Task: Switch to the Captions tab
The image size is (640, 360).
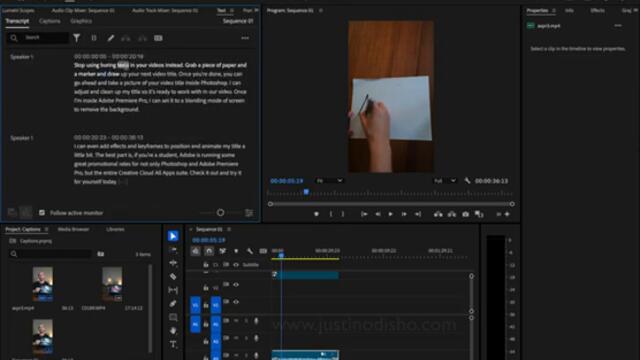Action: coord(50,21)
